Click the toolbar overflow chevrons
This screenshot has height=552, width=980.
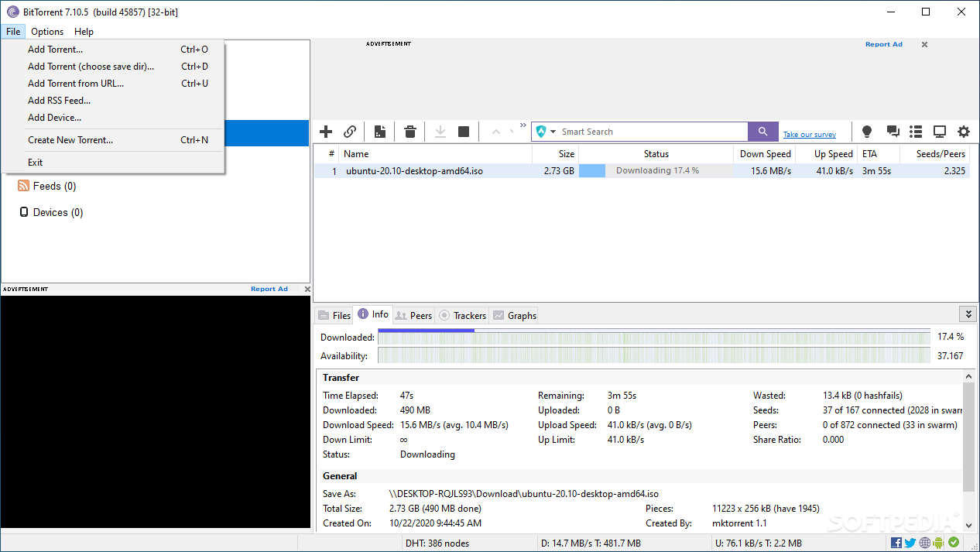(x=523, y=125)
